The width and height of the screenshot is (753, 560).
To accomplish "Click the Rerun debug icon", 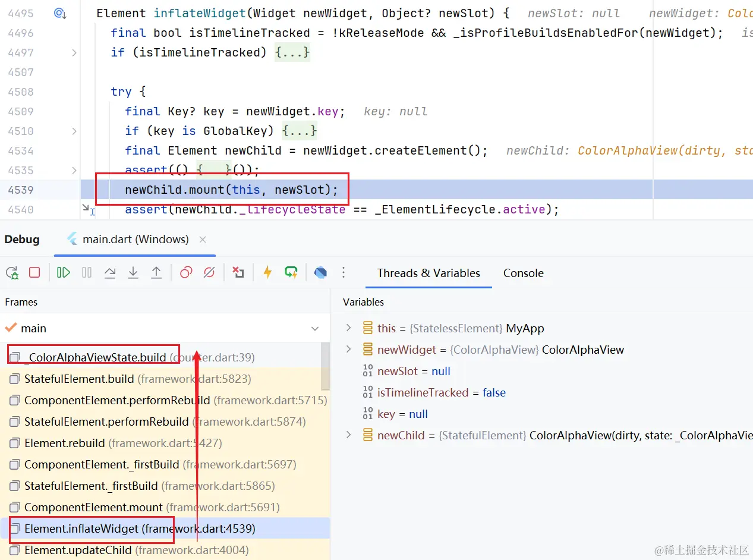I will (x=12, y=272).
